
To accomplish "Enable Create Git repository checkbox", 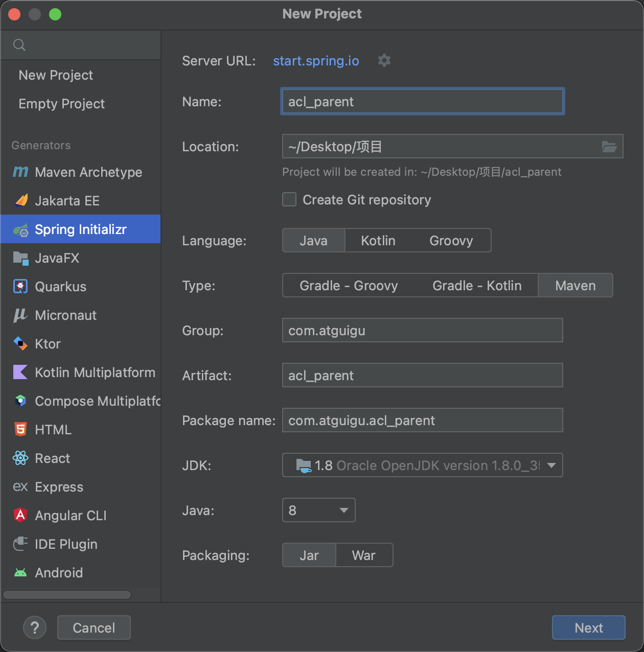I will pos(290,200).
